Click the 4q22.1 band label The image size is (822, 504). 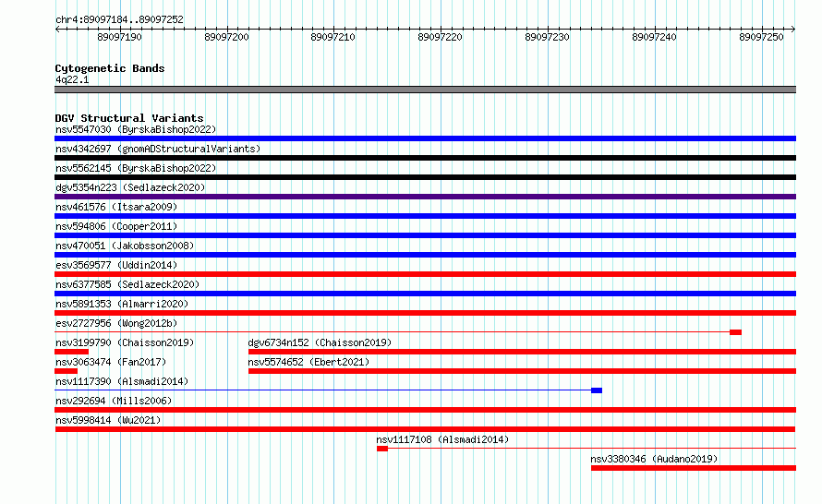click(x=72, y=80)
